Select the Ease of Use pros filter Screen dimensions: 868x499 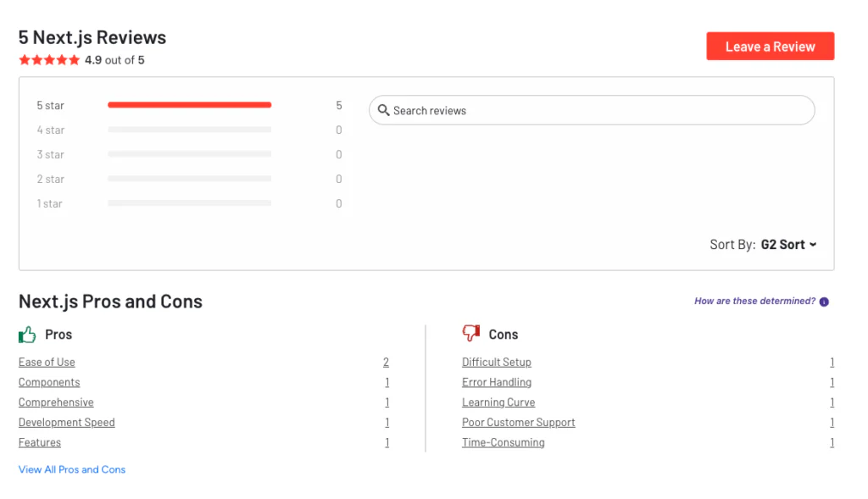pos(46,362)
